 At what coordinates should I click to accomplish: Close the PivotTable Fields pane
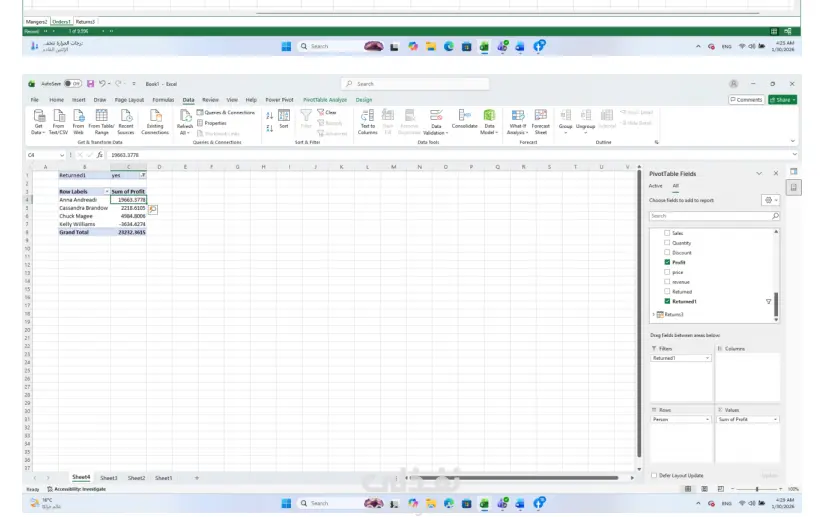coord(775,173)
